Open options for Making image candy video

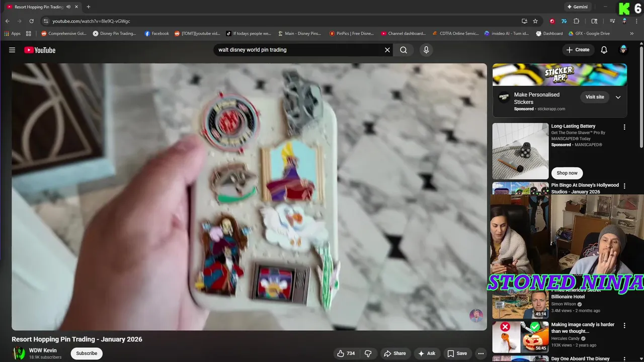624,326
